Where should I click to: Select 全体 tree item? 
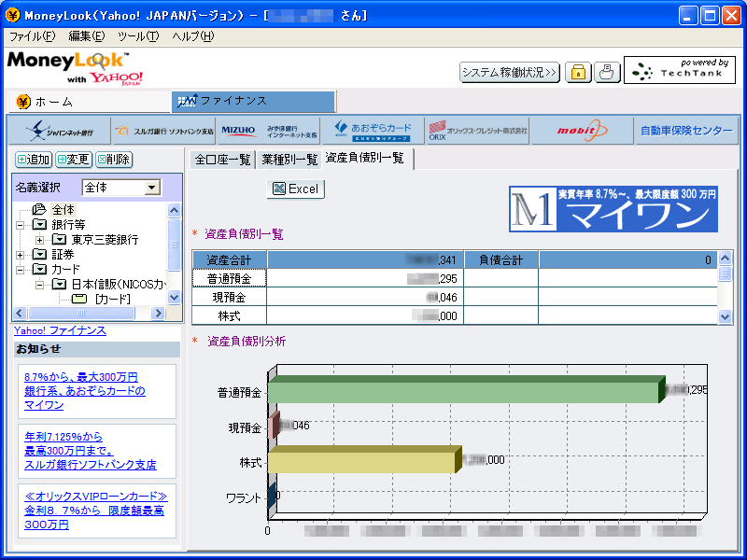(x=63, y=209)
